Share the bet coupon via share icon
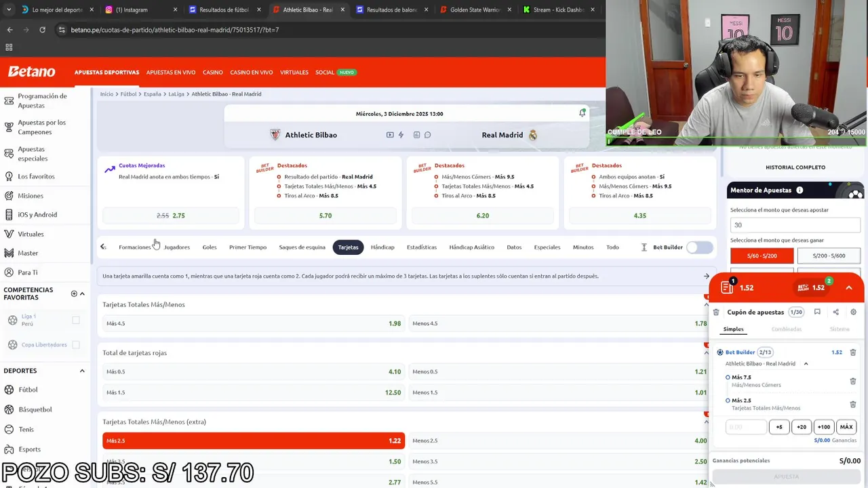Screen dimensions: 868x488 pyautogui.click(x=835, y=312)
